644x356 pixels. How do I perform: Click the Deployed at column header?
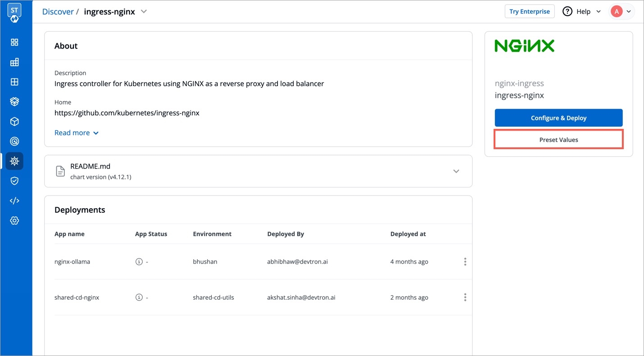pyautogui.click(x=408, y=234)
